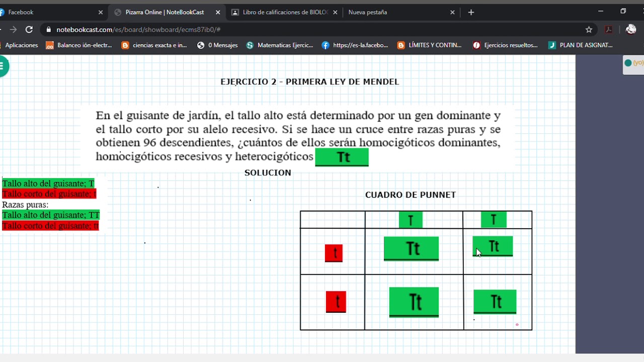Click the notebookcast.com address bar
Image resolution: width=644 pixels, height=362 pixels.
tap(312, 30)
